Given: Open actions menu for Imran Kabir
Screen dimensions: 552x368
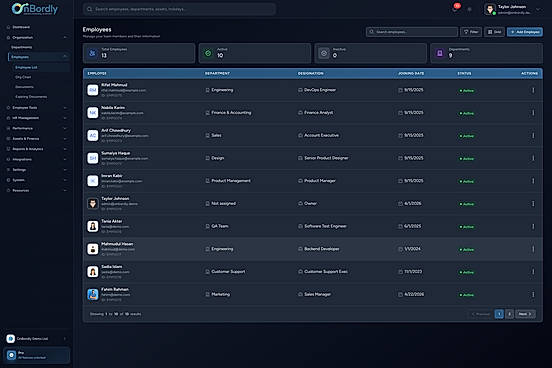Looking at the screenshot, I should click(x=533, y=181).
